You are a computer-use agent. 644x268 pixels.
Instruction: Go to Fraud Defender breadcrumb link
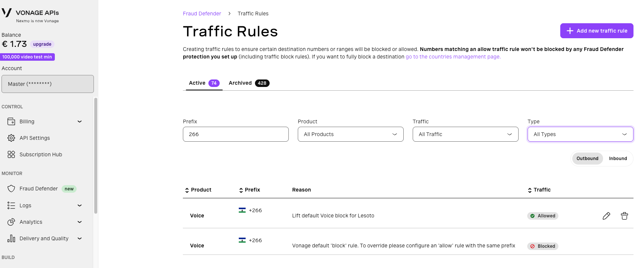tap(202, 13)
